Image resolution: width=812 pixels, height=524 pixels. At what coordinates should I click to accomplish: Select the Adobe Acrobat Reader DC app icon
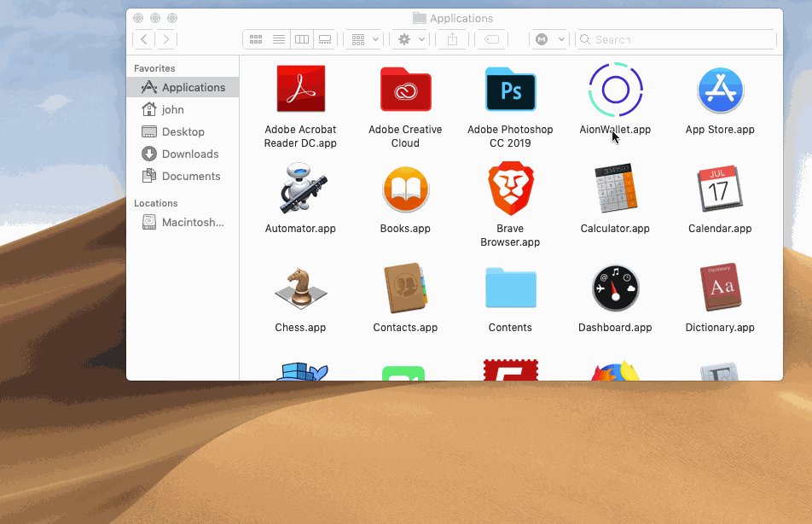[x=301, y=89]
